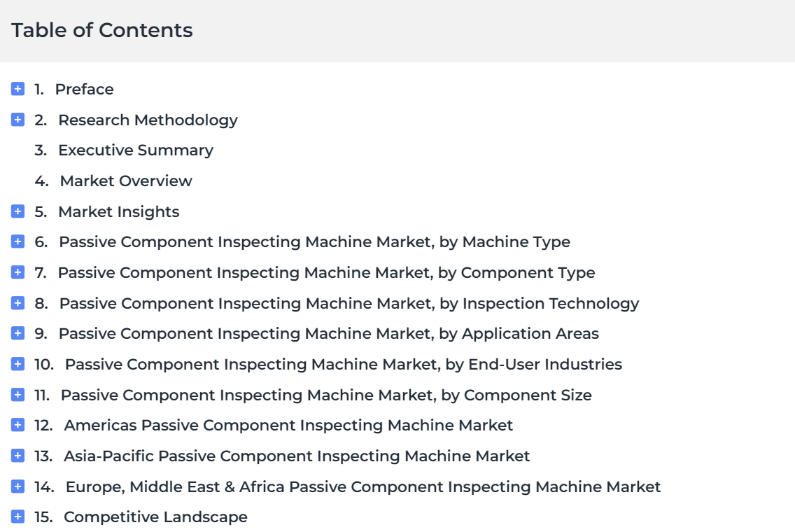
Task: Open plus icon for by Inspection Technology
Action: click(x=17, y=303)
